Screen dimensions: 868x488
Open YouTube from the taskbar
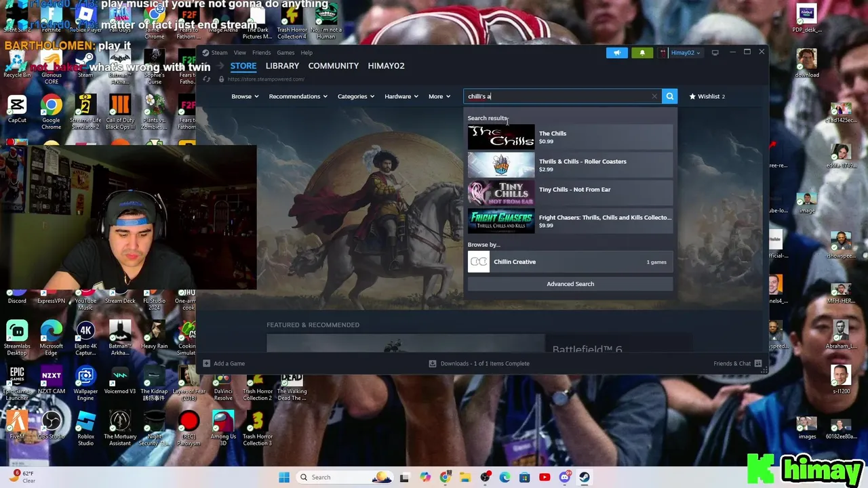tap(545, 477)
